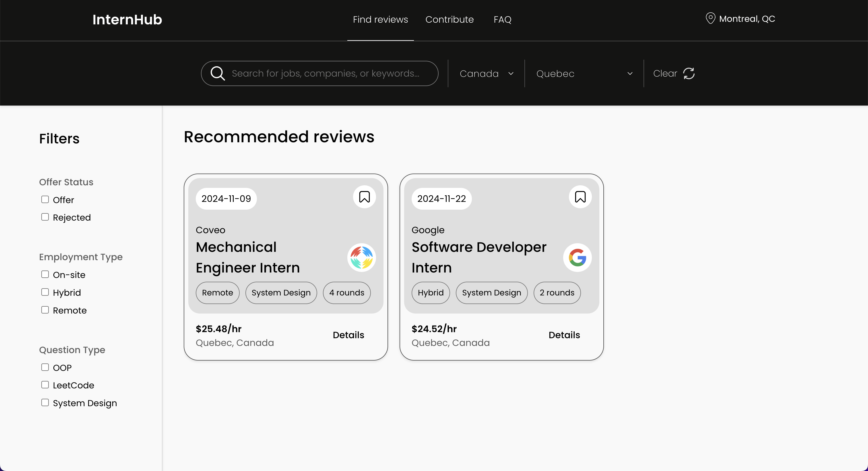Image resolution: width=868 pixels, height=471 pixels.
Task: Click the InternHub logo
Action: [127, 20]
